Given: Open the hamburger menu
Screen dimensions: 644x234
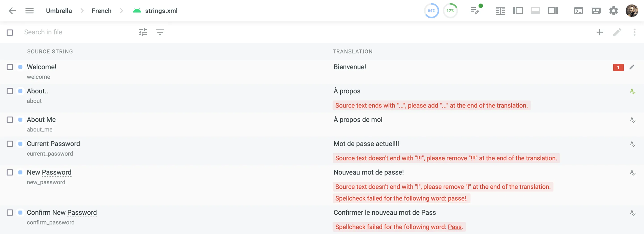Looking at the screenshot, I should (30, 11).
